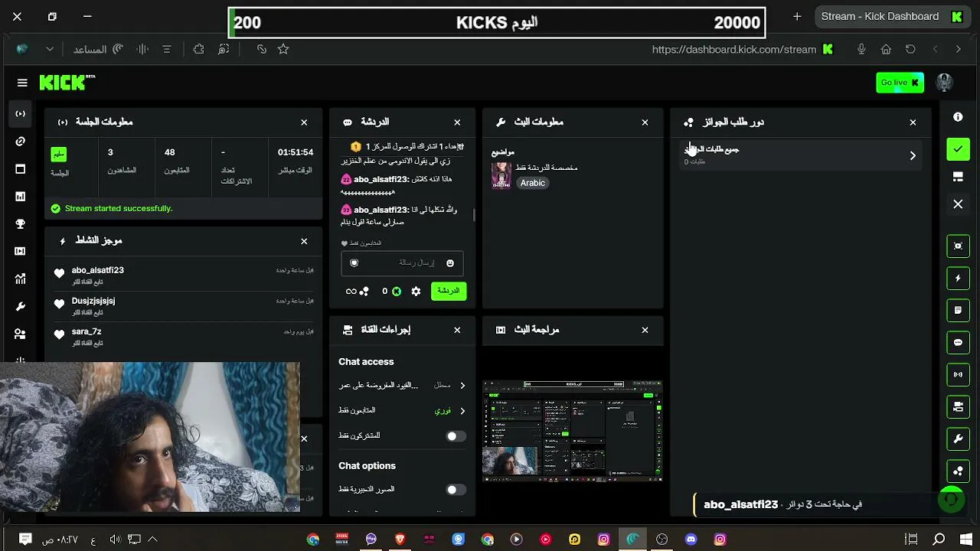Screen dimensions: 980x551
Task: Click the Go live button
Action: click(900, 83)
